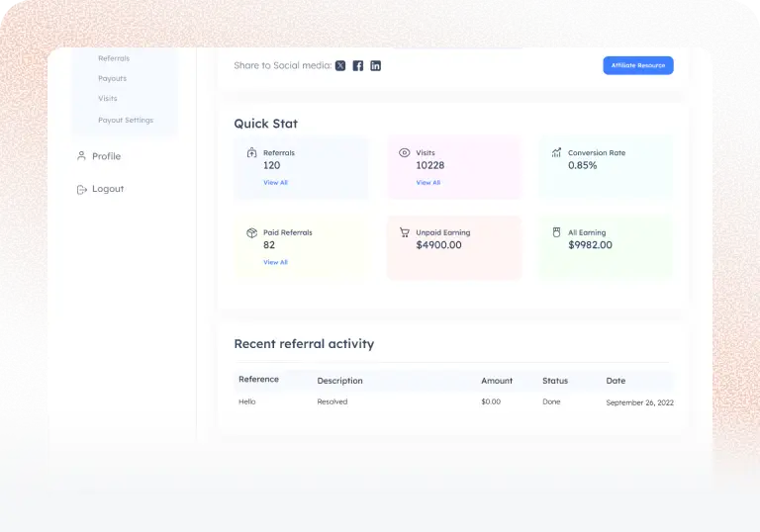Click the Paid Referrals count 82
Screen dimensions: 760x532
(269, 244)
